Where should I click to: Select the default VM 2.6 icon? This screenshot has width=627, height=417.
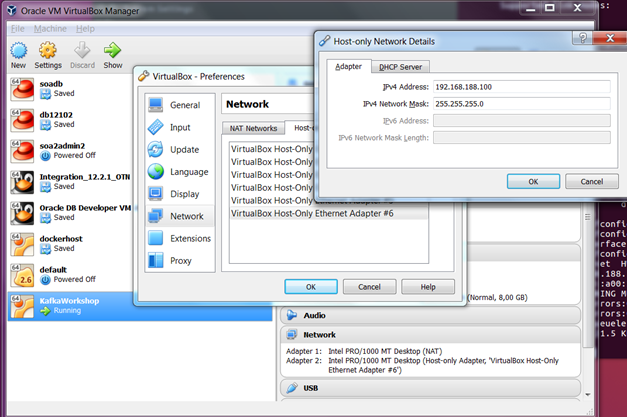tap(22, 275)
